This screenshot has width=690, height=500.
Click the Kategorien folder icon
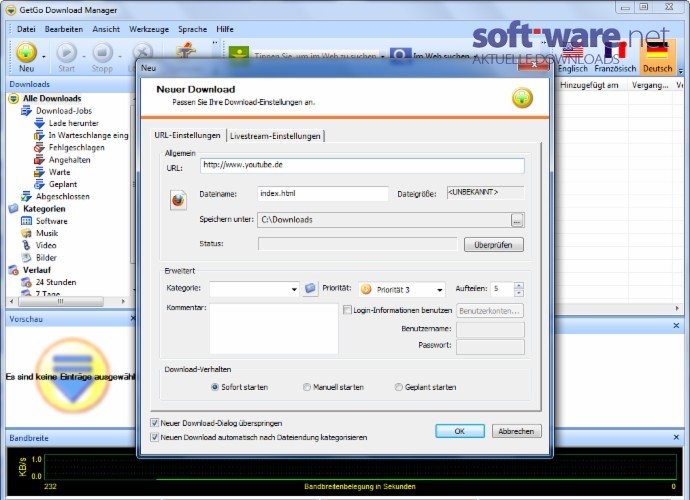coord(14,209)
